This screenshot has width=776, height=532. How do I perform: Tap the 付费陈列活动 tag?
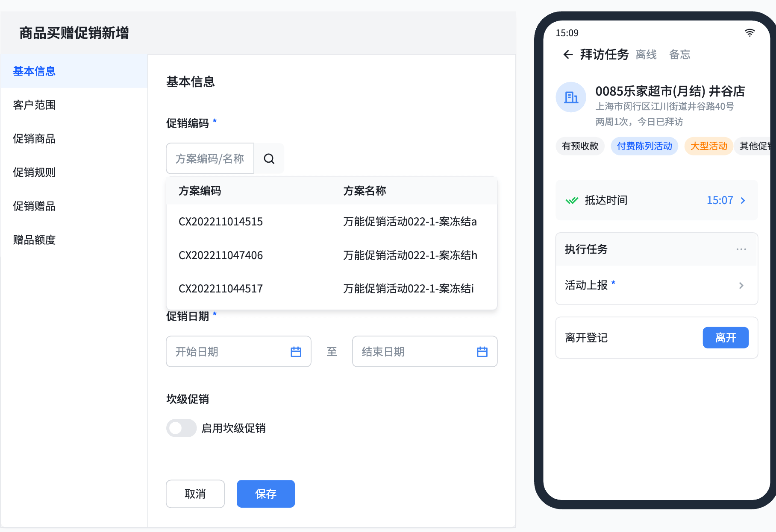[x=644, y=146]
